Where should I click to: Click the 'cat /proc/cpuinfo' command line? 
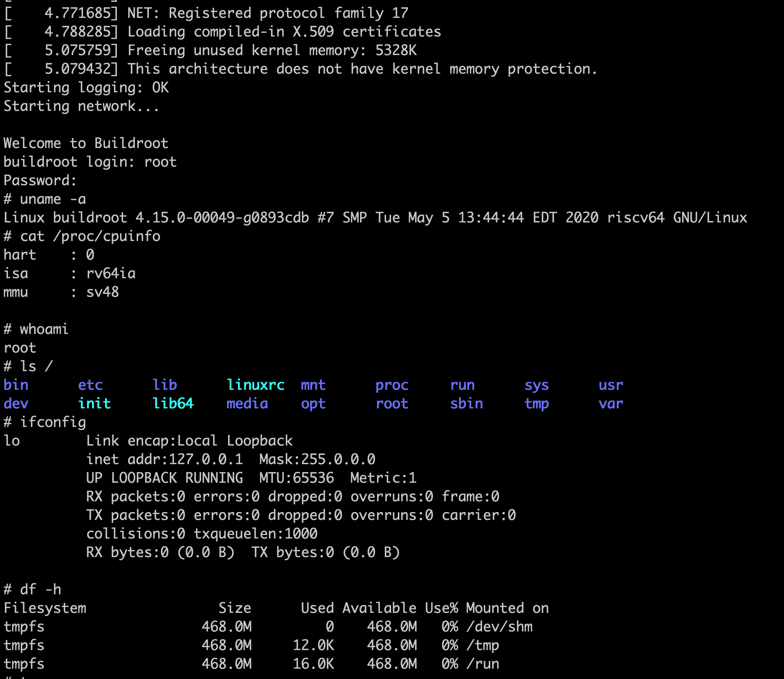point(90,237)
